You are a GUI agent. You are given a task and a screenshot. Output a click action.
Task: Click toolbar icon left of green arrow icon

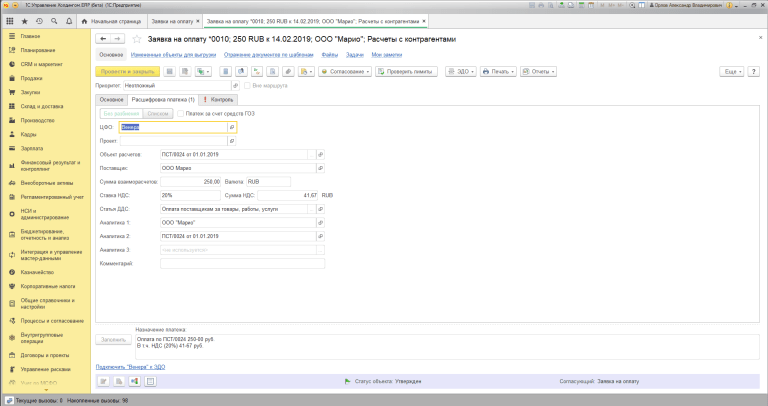coord(241,72)
